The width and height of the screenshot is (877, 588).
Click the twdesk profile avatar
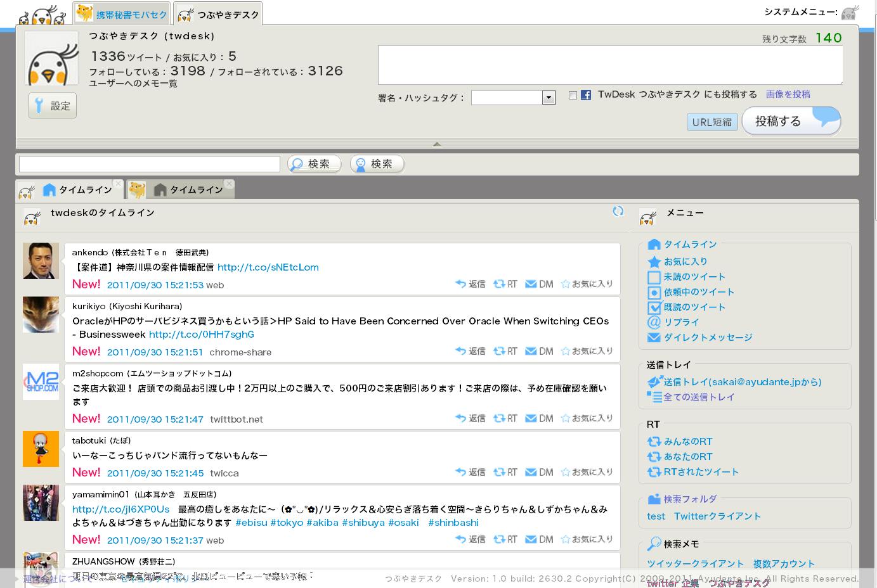click(x=51, y=58)
